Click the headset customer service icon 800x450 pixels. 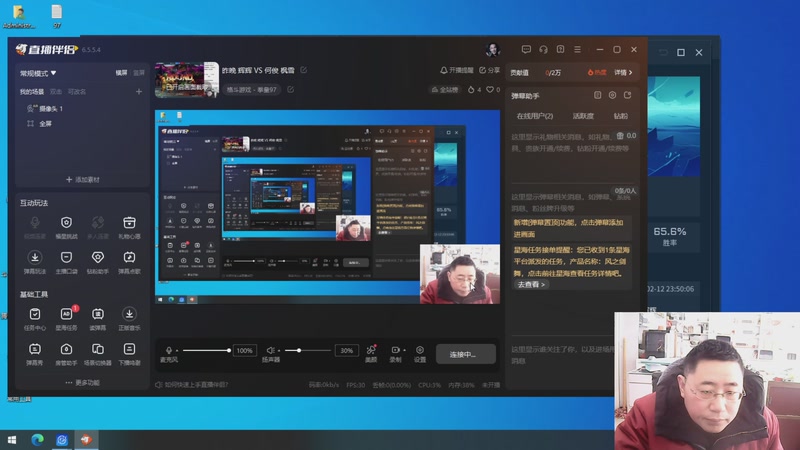543,49
